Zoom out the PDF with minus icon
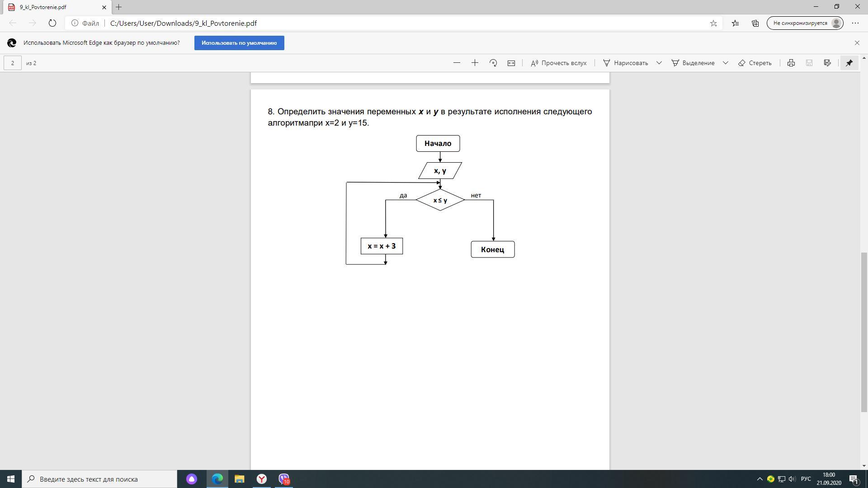Image resolution: width=868 pixels, height=488 pixels. coord(457,63)
